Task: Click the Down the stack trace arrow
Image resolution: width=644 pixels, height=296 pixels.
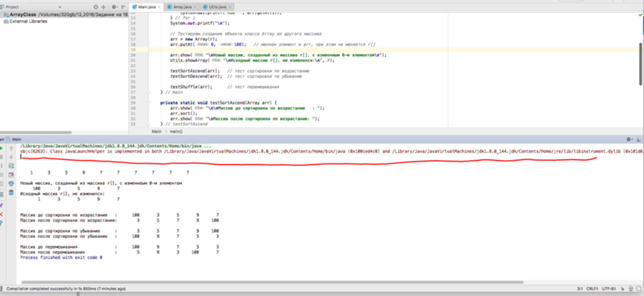Action: 11,157
